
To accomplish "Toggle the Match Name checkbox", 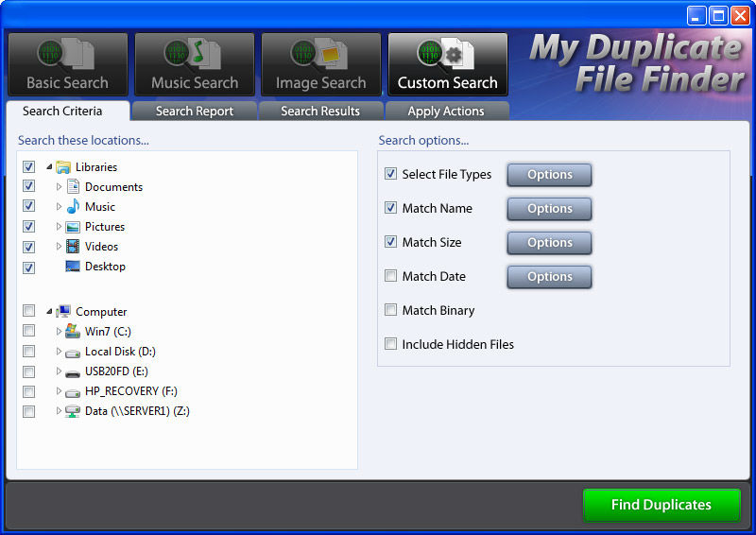I will (390, 208).
